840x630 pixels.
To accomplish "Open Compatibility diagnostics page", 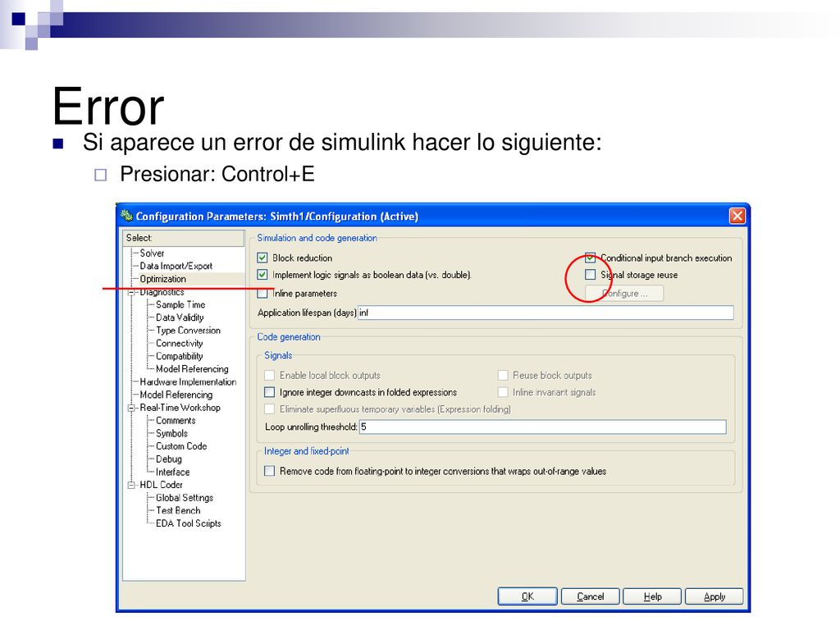I will (x=180, y=356).
